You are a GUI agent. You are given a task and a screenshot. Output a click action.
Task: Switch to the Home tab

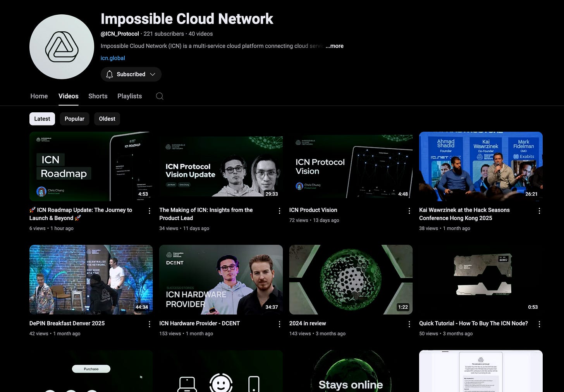(39, 96)
